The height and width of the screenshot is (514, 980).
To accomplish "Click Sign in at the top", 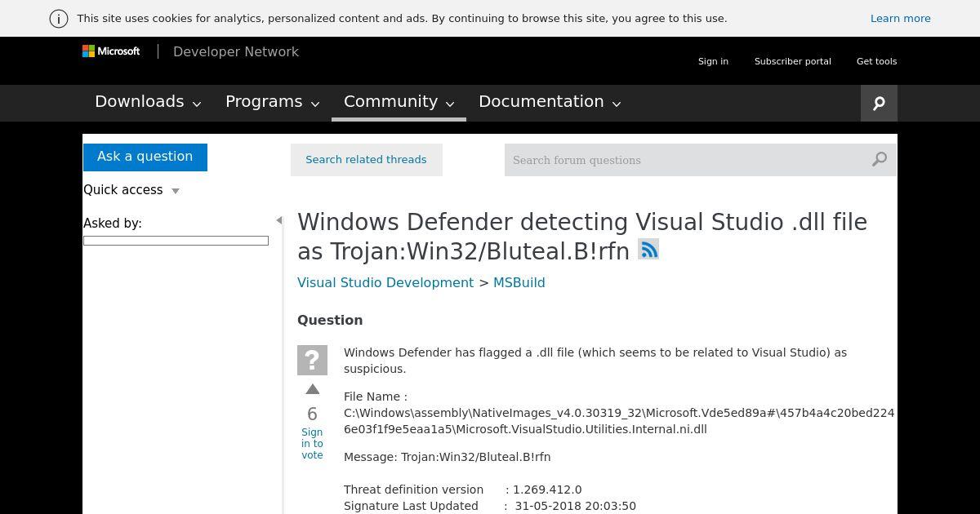I will [713, 61].
